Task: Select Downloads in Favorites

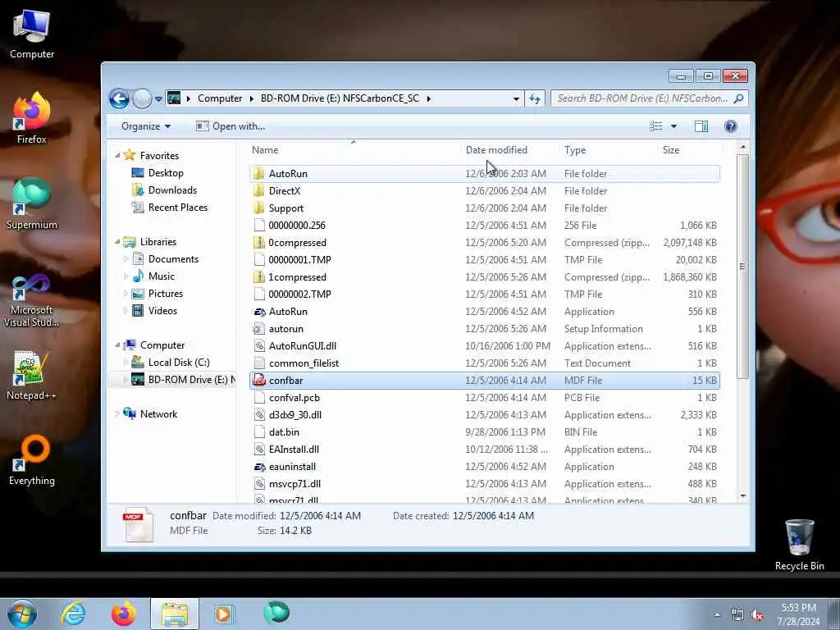Action: click(172, 190)
